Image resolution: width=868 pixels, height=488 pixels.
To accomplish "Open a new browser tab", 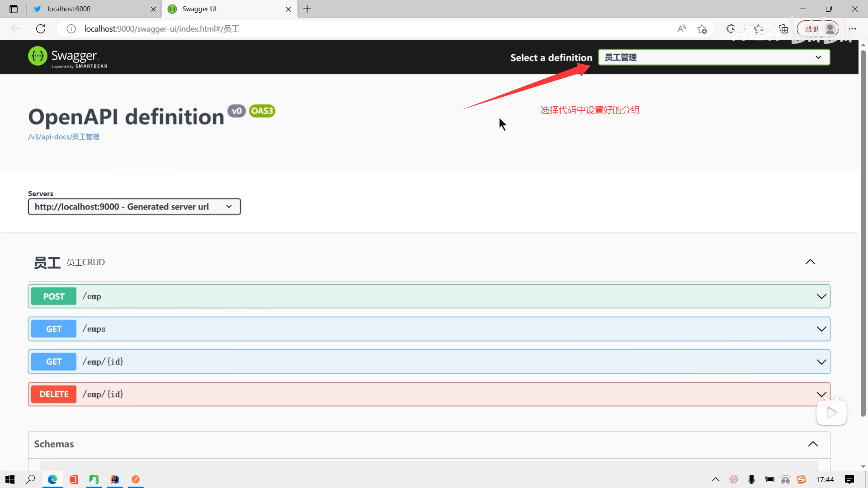I will 307,9.
